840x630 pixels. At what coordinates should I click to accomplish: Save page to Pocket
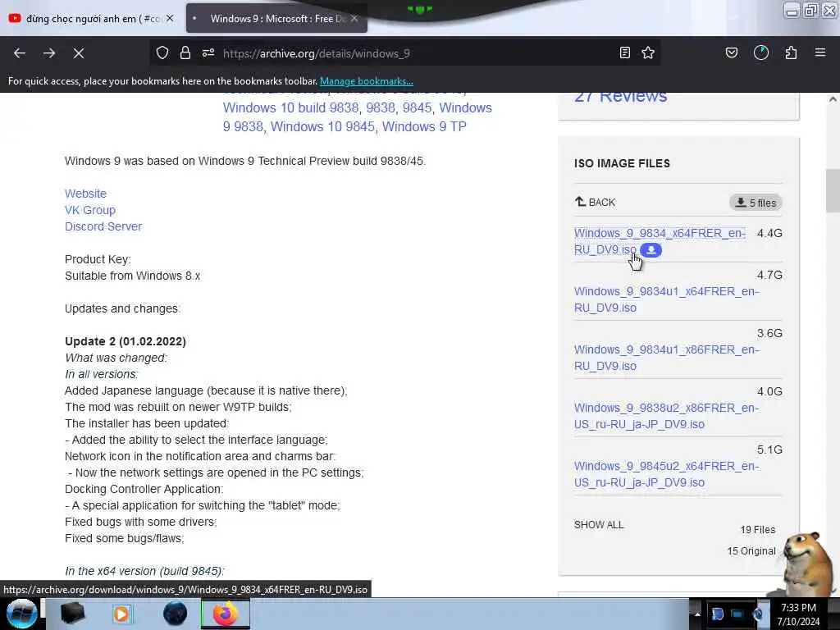[x=732, y=53]
